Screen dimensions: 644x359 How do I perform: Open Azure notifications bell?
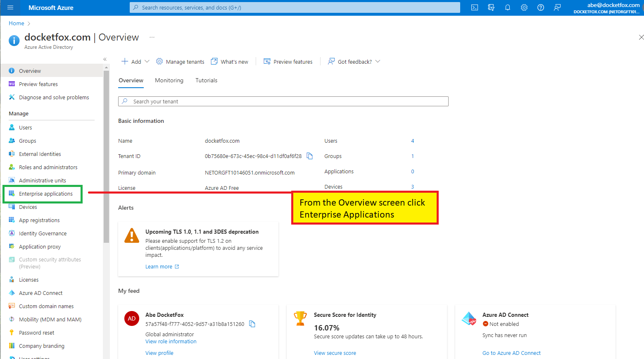508,7
